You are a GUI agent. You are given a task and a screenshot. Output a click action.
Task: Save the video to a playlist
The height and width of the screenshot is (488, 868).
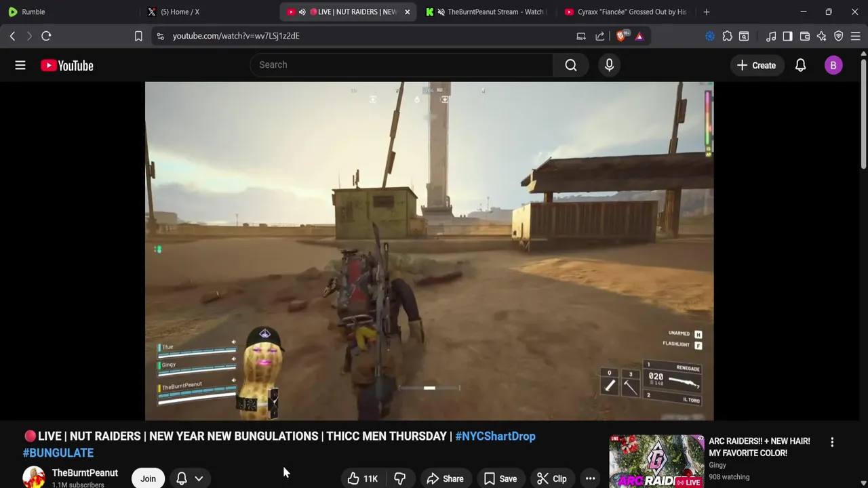coord(500,479)
